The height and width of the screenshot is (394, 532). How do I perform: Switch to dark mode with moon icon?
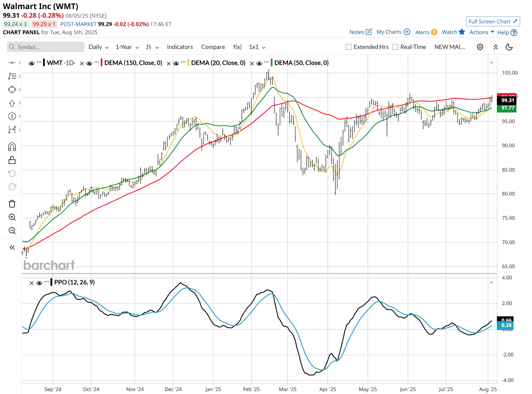click(x=509, y=47)
